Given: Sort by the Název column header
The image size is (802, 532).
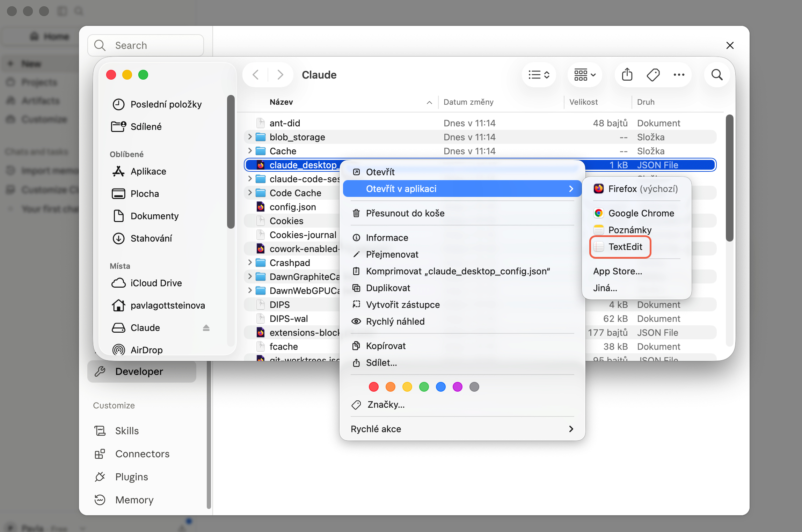Looking at the screenshot, I should click(x=281, y=102).
